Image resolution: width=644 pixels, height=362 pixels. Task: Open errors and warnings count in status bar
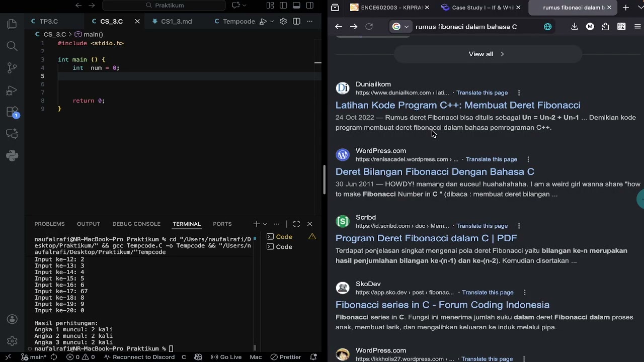[x=81, y=357]
